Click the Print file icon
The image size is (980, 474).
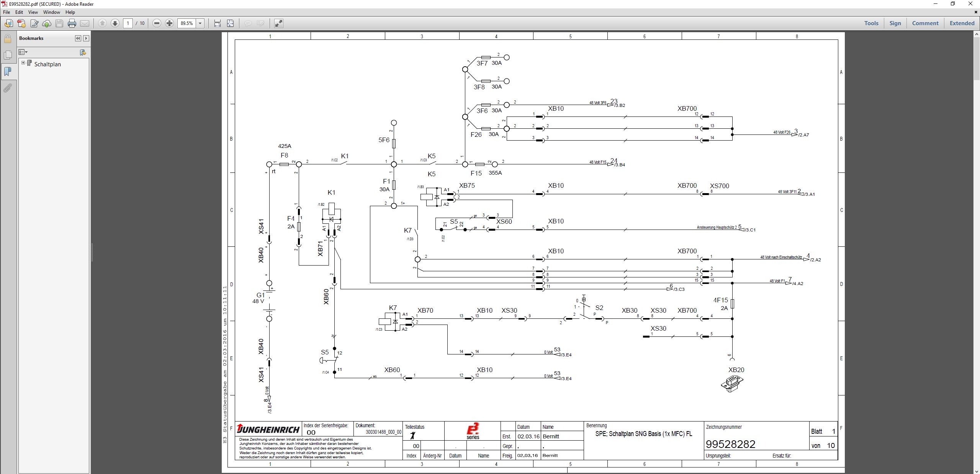tap(72, 23)
